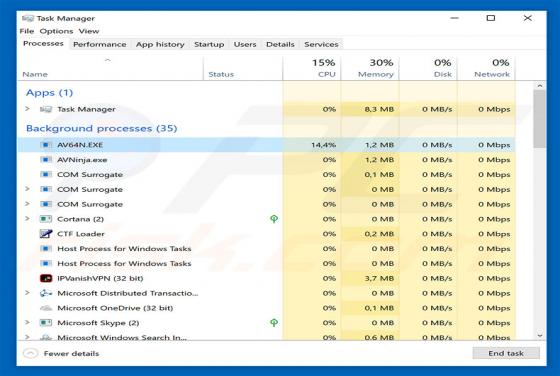Click the Cortana process icon
This screenshot has width=560, height=376.
click(x=46, y=219)
